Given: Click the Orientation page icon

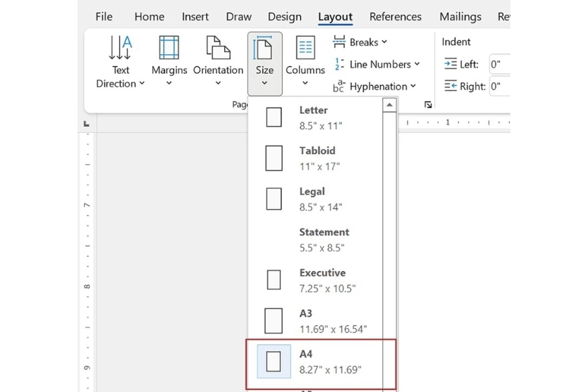Looking at the screenshot, I should pos(218,48).
